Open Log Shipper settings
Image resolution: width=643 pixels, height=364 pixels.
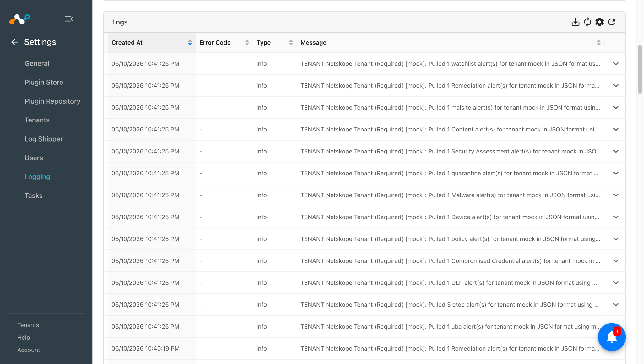click(44, 139)
